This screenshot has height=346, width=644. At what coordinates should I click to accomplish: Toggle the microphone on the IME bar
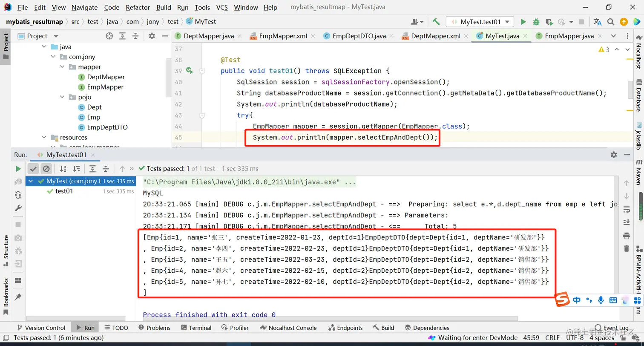[601, 300]
